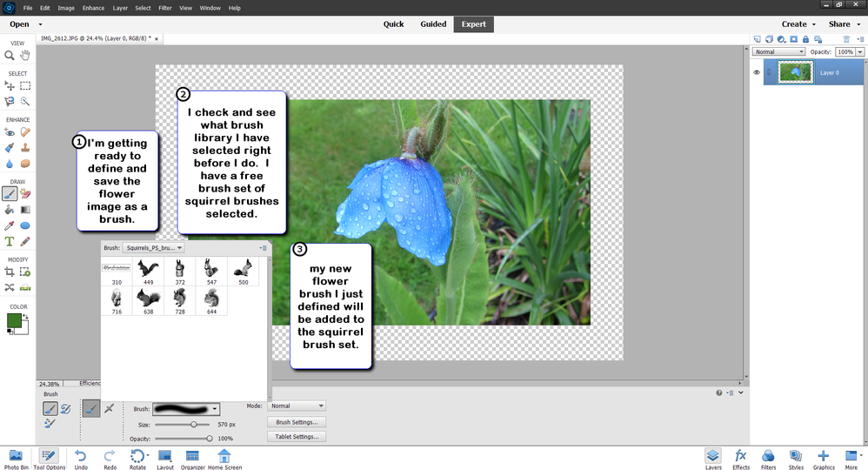Image resolution: width=868 pixels, height=470 pixels.
Task: Toggle lock all pixels on layer
Action: (805, 39)
